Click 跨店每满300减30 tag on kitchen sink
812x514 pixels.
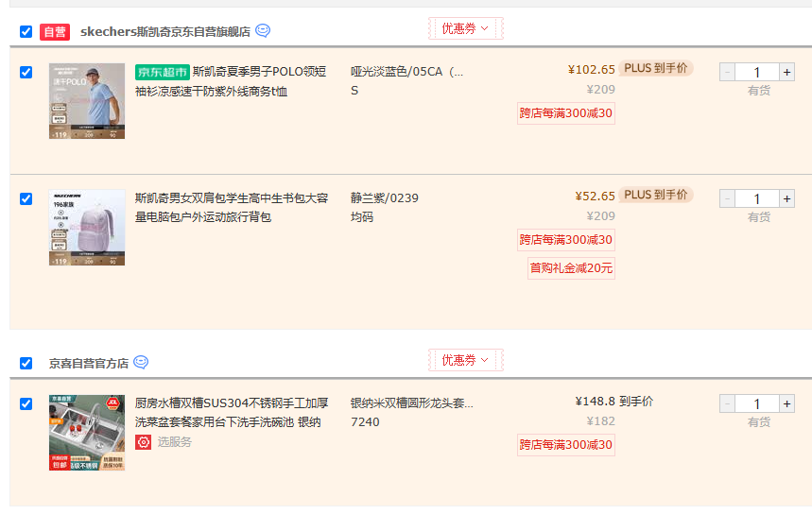(x=566, y=445)
